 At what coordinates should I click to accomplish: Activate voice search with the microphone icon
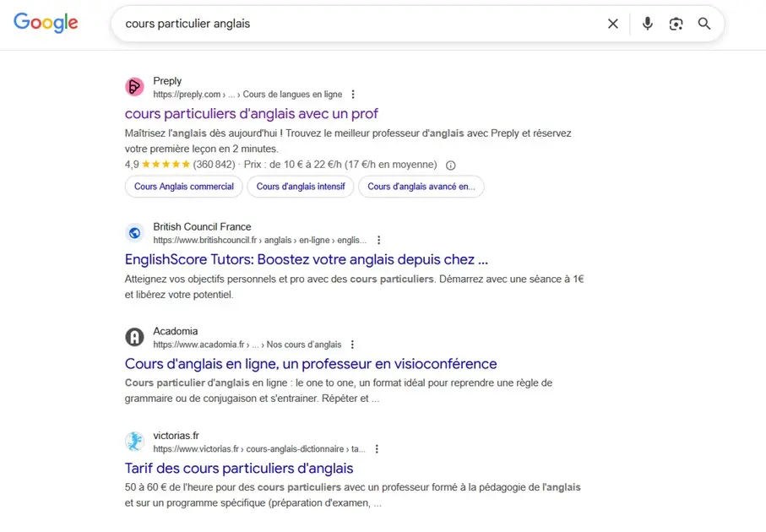click(647, 24)
